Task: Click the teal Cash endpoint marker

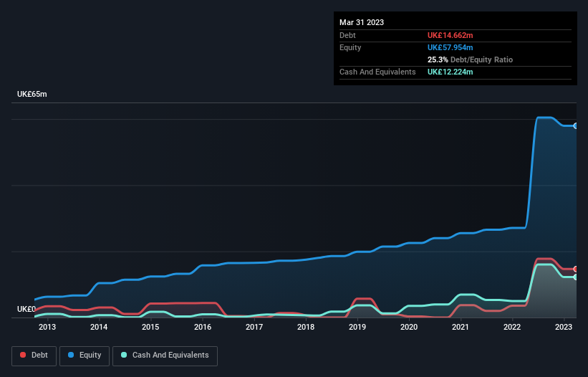Action: click(x=575, y=277)
